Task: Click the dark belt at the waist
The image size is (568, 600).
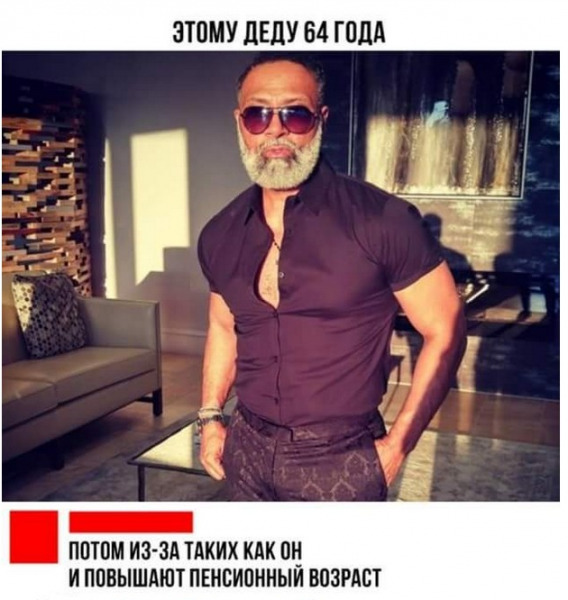Action: [310, 421]
